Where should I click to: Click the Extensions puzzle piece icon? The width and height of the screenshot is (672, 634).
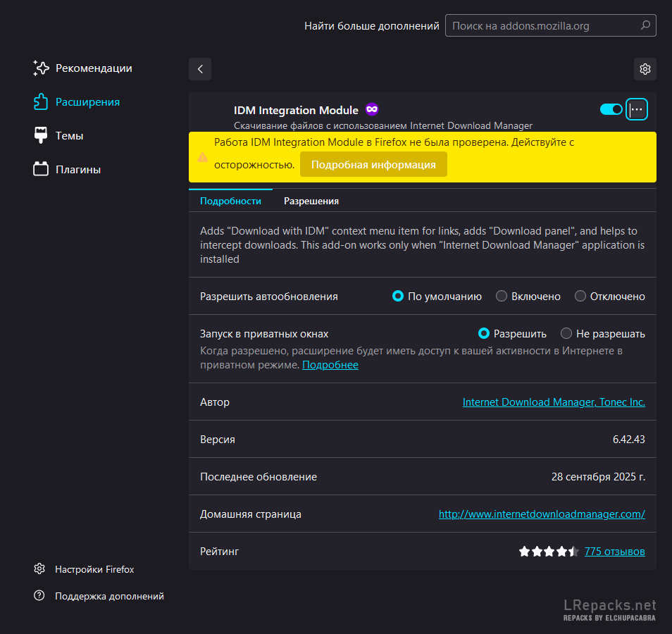click(41, 102)
